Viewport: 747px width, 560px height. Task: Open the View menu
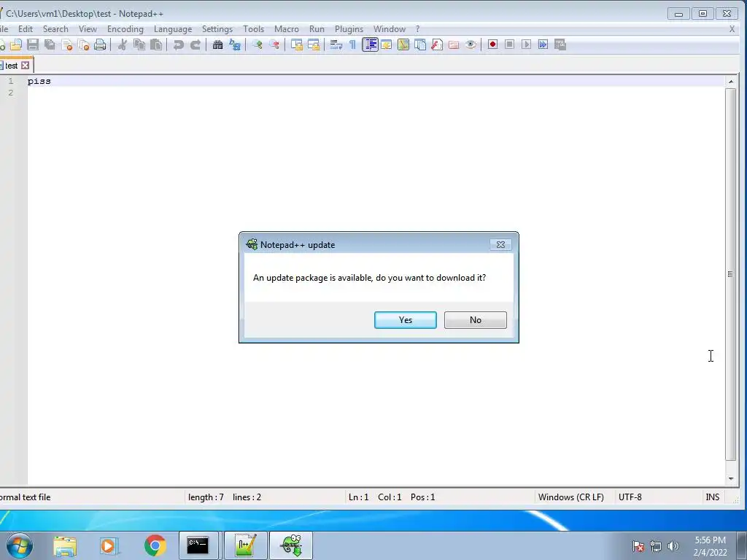coord(88,29)
